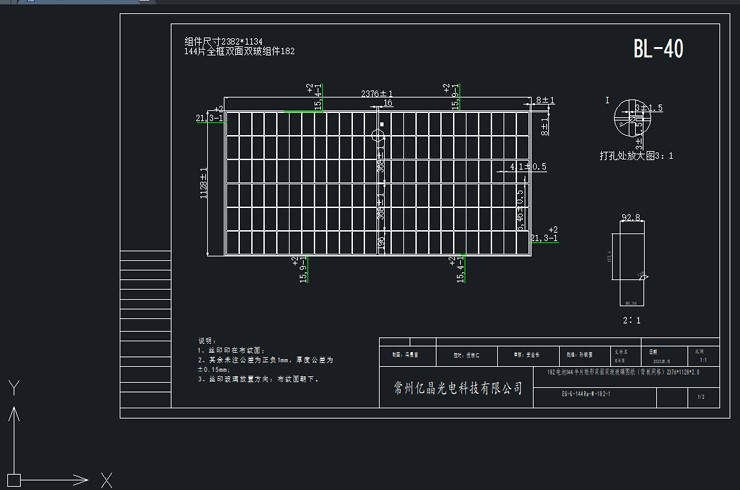Select the BL-40 title text
This screenshot has height=490, width=740.
pos(658,49)
